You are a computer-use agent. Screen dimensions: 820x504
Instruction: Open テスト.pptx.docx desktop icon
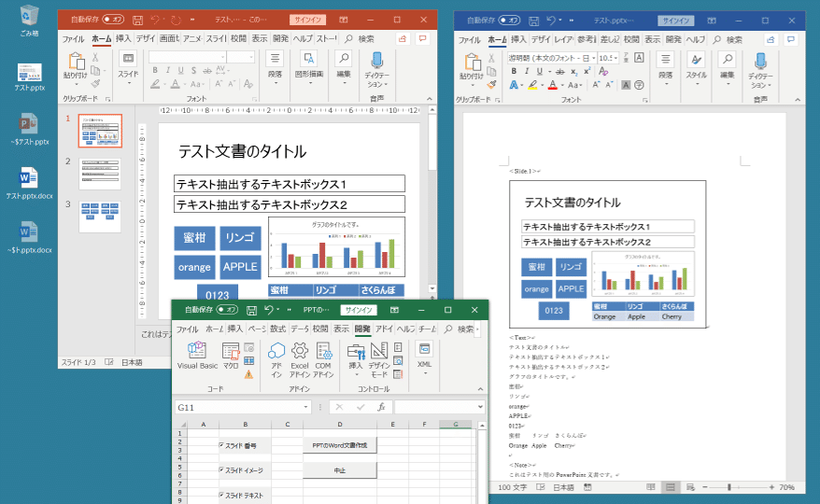tap(29, 184)
